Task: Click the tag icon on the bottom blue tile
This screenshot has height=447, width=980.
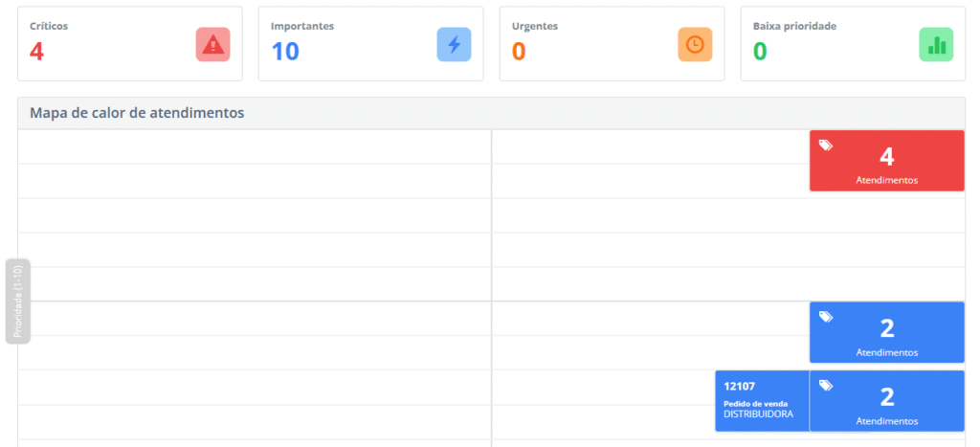Action: point(826,386)
